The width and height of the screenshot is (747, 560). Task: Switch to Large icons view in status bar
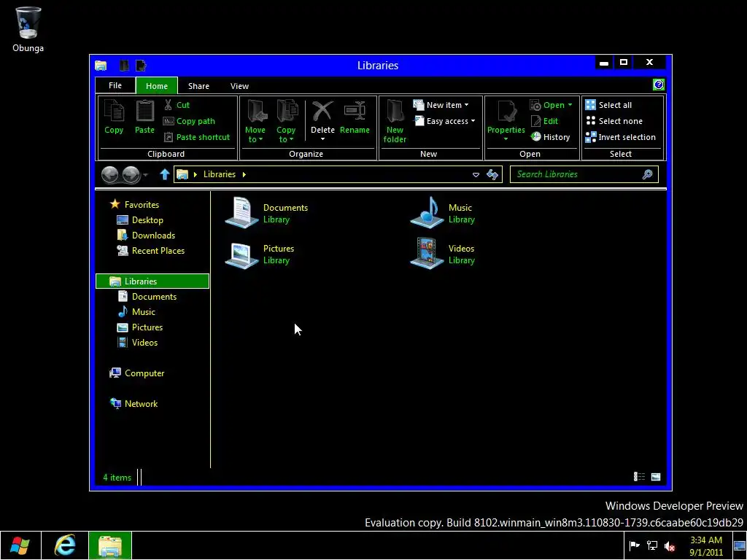pos(656,477)
